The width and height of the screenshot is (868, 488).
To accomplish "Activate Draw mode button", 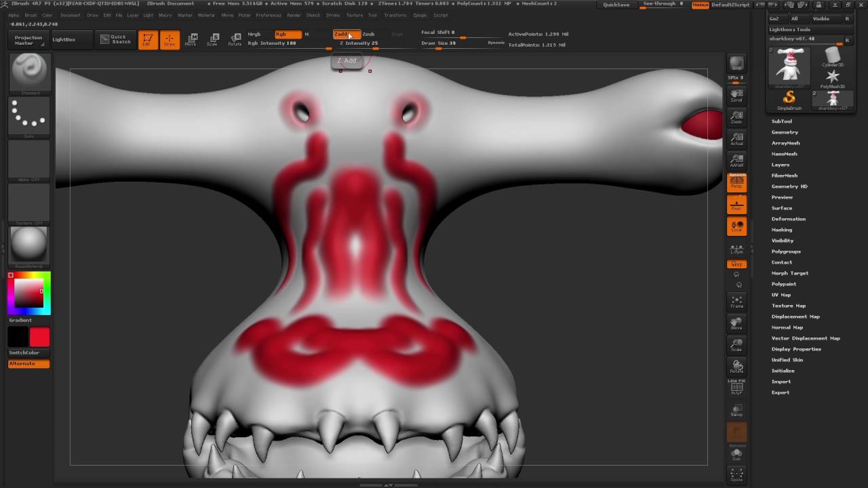I will pos(170,40).
